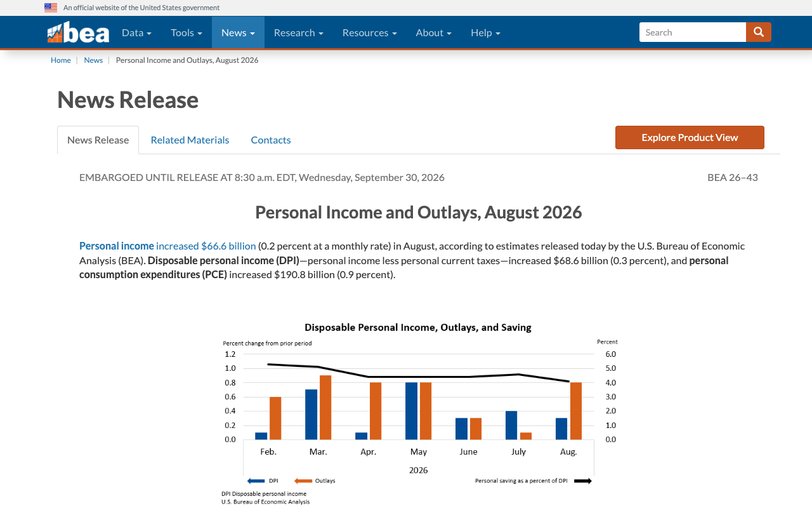Image resolution: width=812 pixels, height=508 pixels.
Task: Click 'An official website of the United States government' text
Action: coord(141,8)
